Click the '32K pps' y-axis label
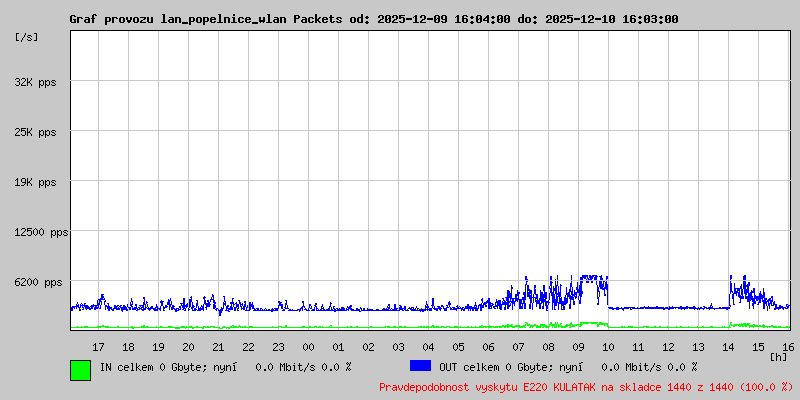This screenshot has height=400, width=800. click(36, 82)
